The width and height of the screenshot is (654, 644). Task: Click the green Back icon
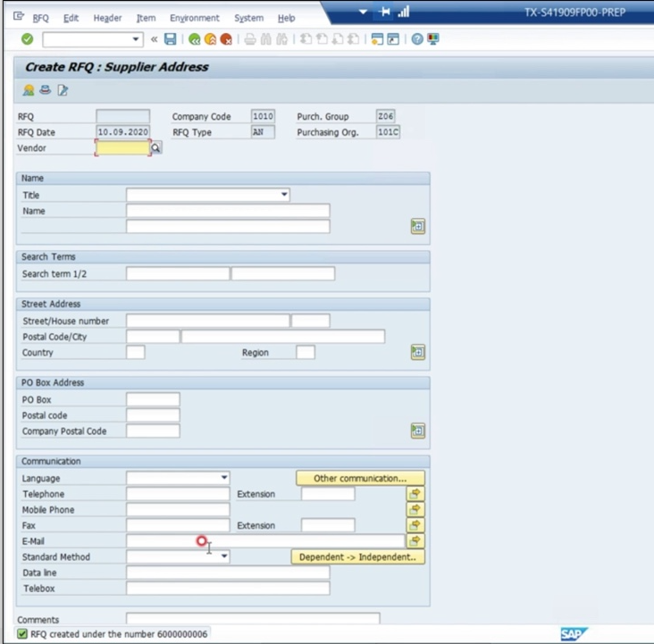[195, 39]
